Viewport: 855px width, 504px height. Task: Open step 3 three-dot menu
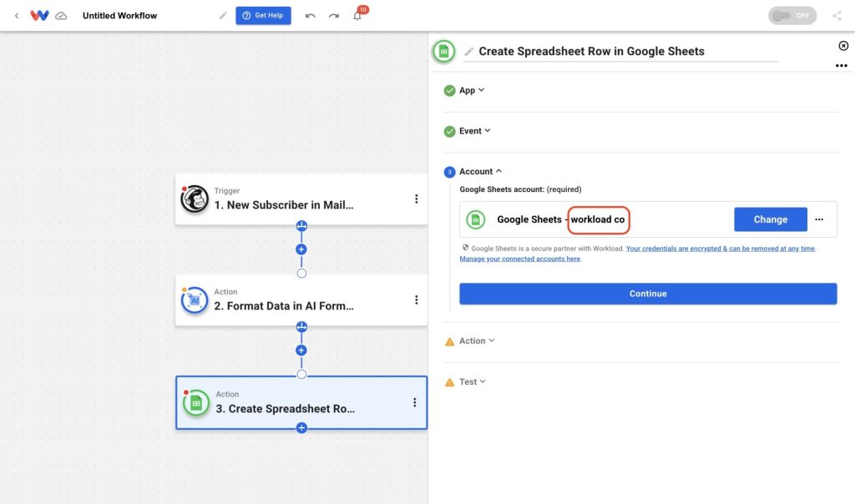414,402
